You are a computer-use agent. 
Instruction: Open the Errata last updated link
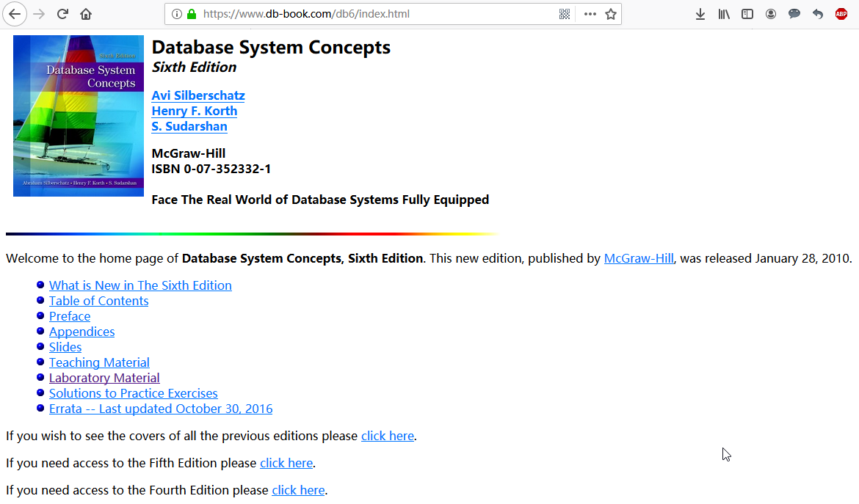[x=161, y=409]
